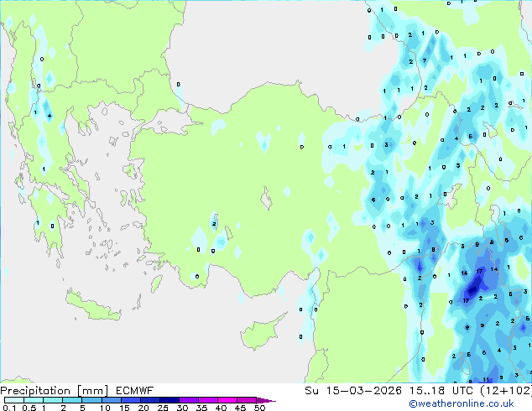Click the Precipitation [mm] title text
Screen dimensions: 532x411
tap(55, 391)
